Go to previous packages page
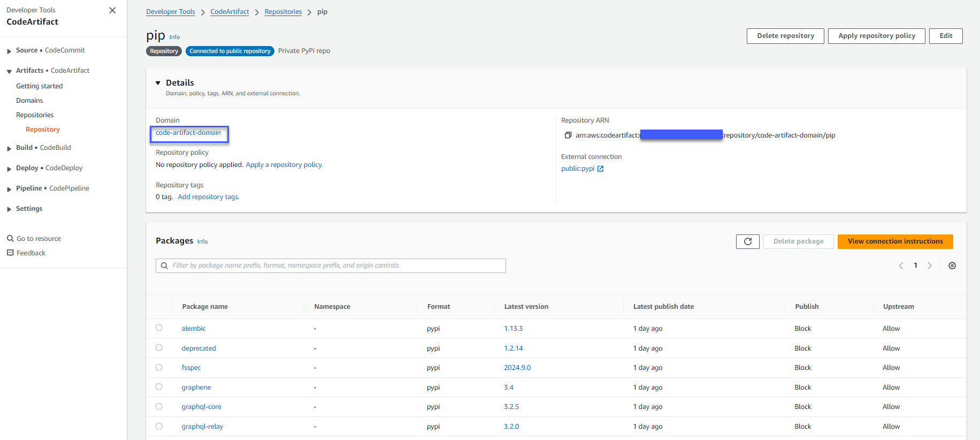Screen dimensions: 980x440 coord(901,265)
